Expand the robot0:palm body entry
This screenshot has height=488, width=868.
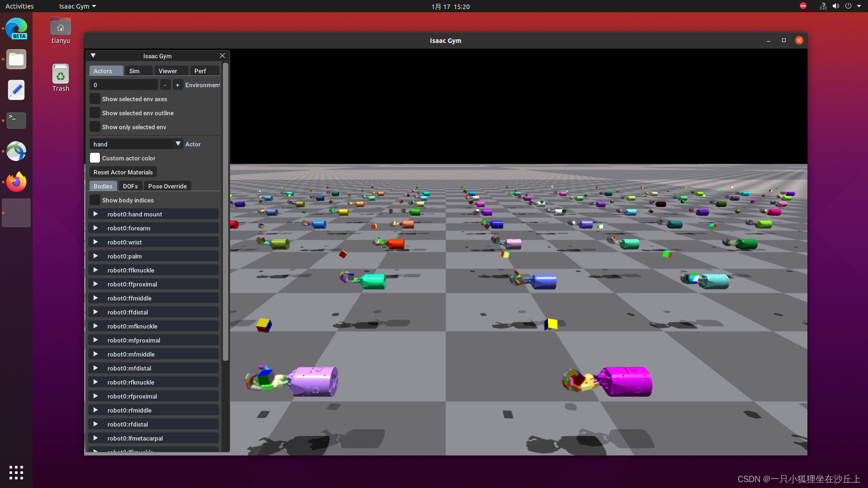tap(95, 256)
